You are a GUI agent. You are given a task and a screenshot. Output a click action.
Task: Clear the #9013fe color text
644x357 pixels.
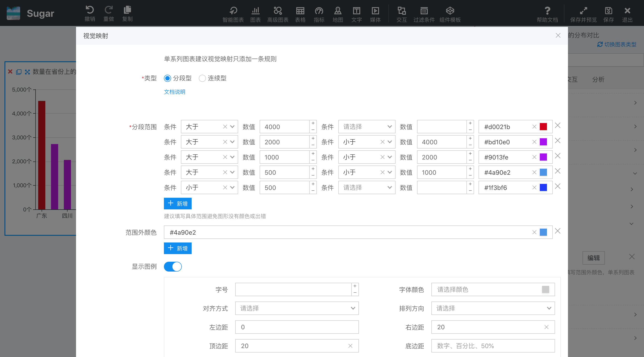click(x=534, y=157)
